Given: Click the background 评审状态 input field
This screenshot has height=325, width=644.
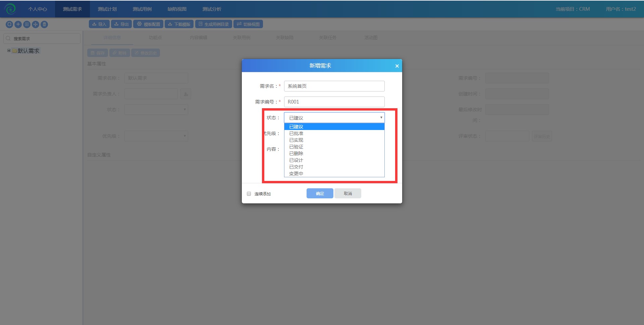Looking at the screenshot, I should tap(507, 136).
